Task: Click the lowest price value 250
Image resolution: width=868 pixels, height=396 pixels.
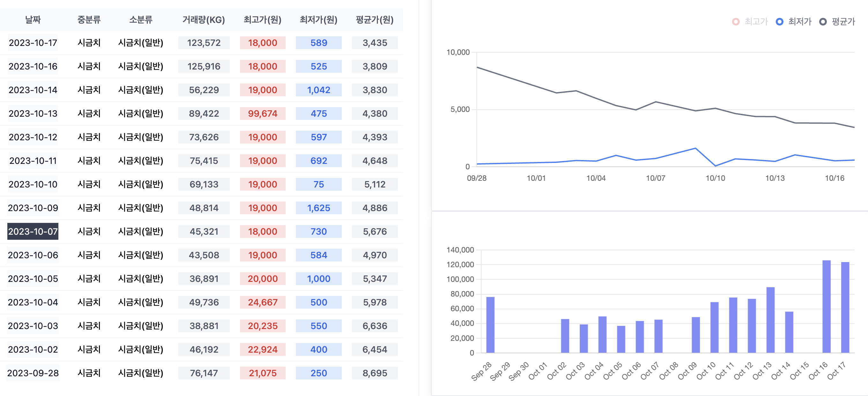Action: [x=319, y=373]
